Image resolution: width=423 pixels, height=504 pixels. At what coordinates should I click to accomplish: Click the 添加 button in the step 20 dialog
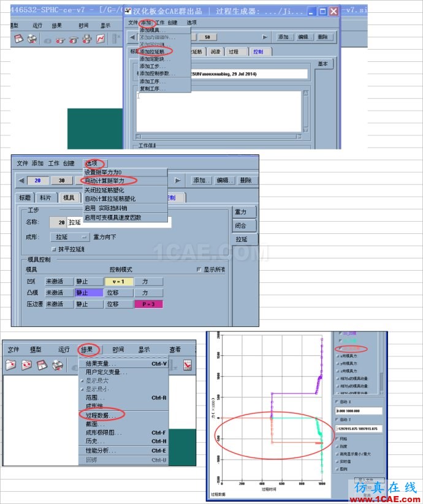coord(201,181)
